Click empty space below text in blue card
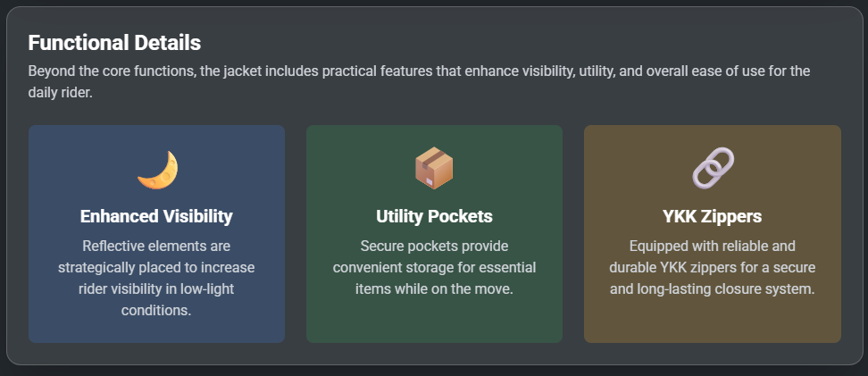The image size is (868, 376). click(156, 330)
